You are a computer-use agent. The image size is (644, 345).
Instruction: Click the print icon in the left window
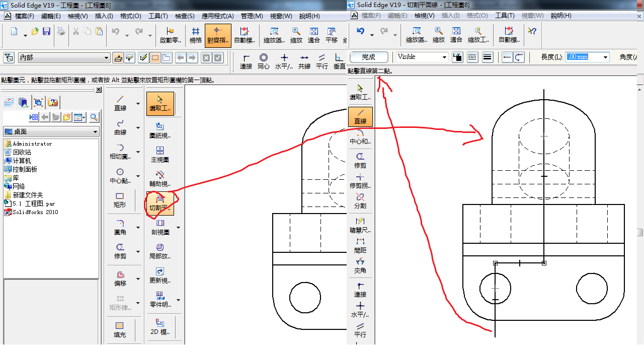point(61,32)
